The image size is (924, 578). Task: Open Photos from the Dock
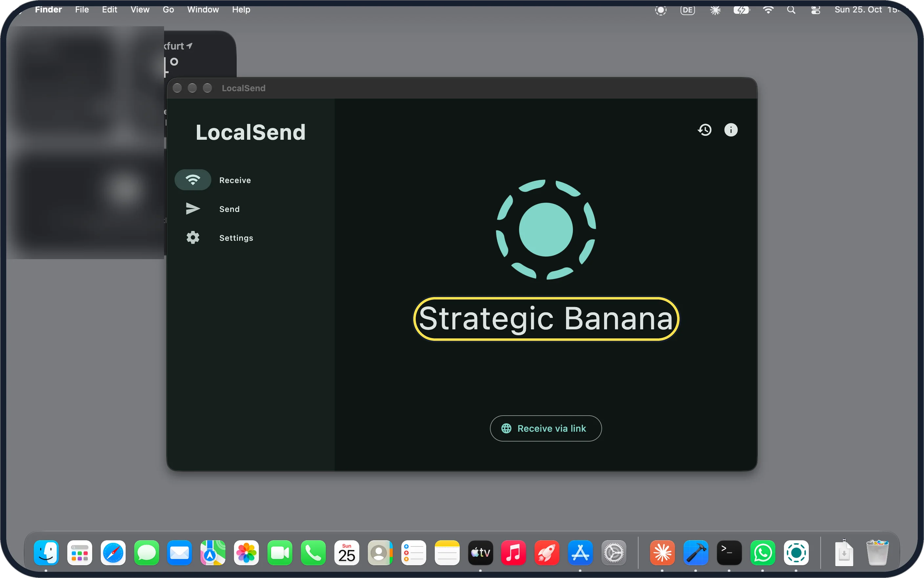(x=246, y=553)
